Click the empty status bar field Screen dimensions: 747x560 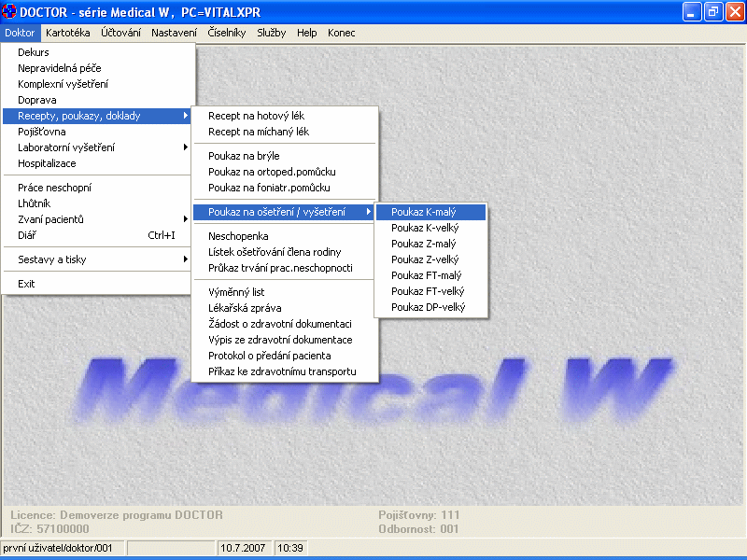(x=171, y=548)
